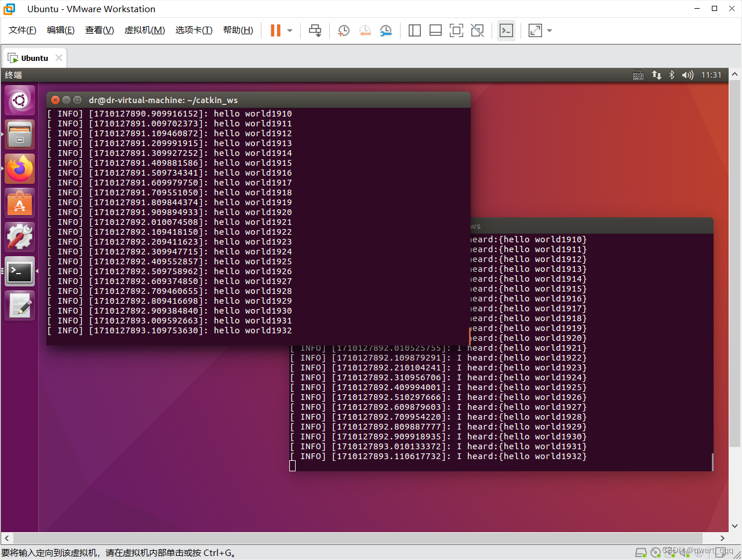Image resolution: width=742 pixels, height=560 pixels.
Task: Click the VM view vertical scrollbar thumb
Action: (x=734, y=264)
